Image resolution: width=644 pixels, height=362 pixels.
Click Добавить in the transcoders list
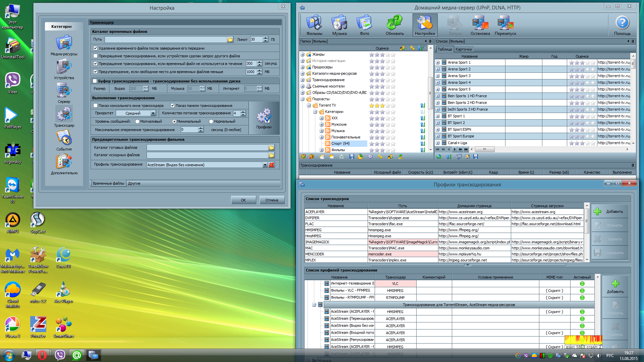tap(609, 212)
